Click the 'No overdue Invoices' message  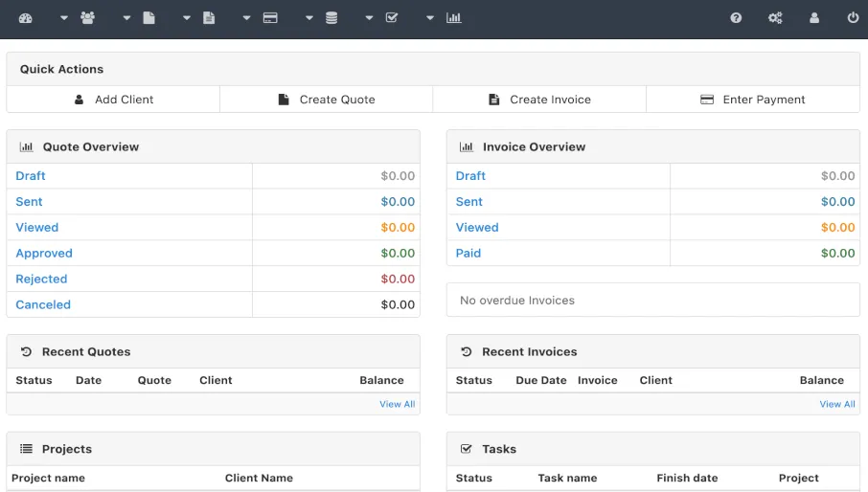(x=517, y=301)
